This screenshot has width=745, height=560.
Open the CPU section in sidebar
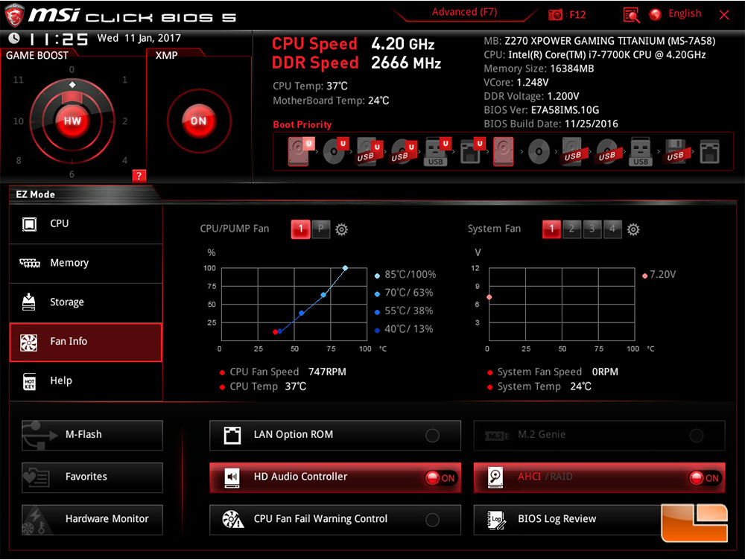[86, 223]
